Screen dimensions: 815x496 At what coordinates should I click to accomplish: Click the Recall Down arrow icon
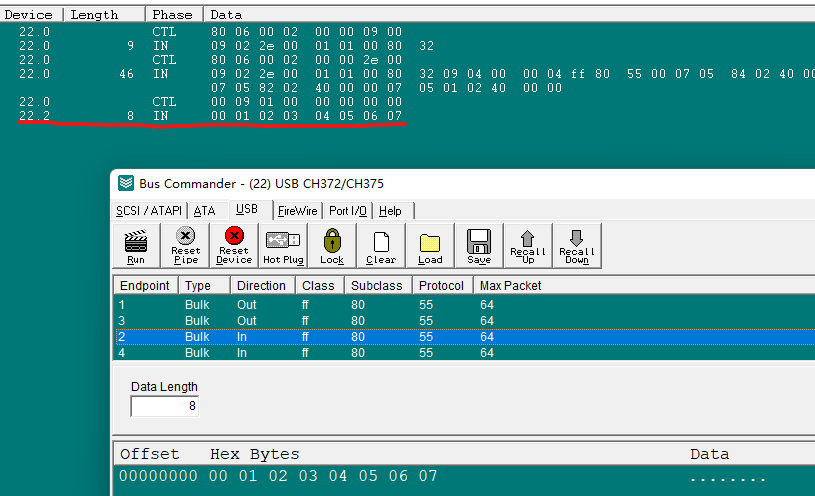pos(577,245)
